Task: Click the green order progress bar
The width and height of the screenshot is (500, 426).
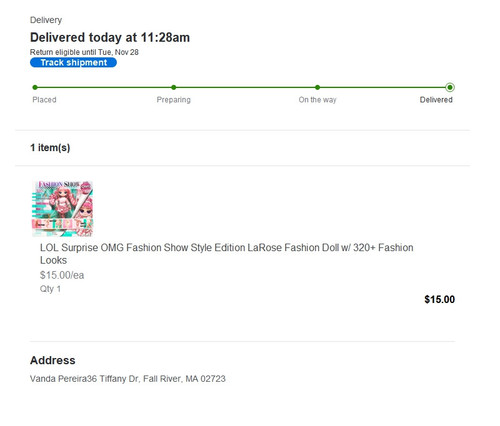Action: click(x=242, y=87)
